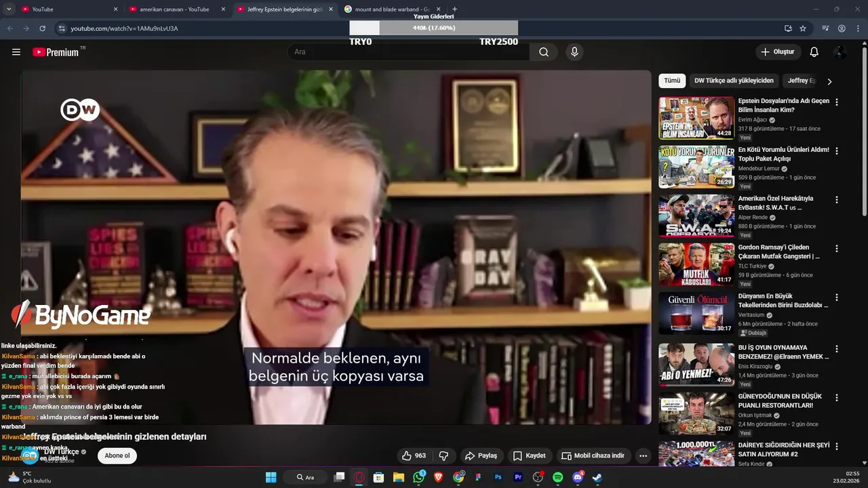Show next filter chips arrow

pyautogui.click(x=829, y=81)
